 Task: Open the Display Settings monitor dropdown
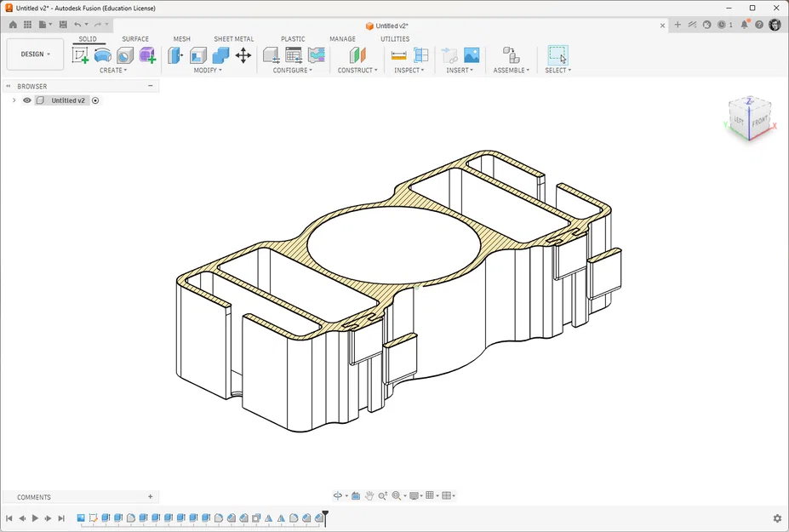[415, 495]
